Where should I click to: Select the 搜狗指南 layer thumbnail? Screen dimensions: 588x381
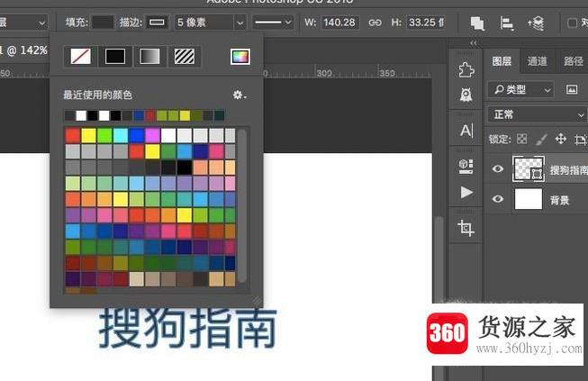[x=529, y=169]
